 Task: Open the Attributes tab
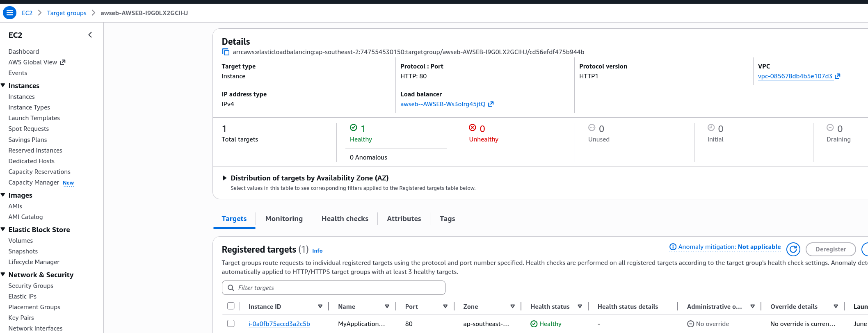404,219
